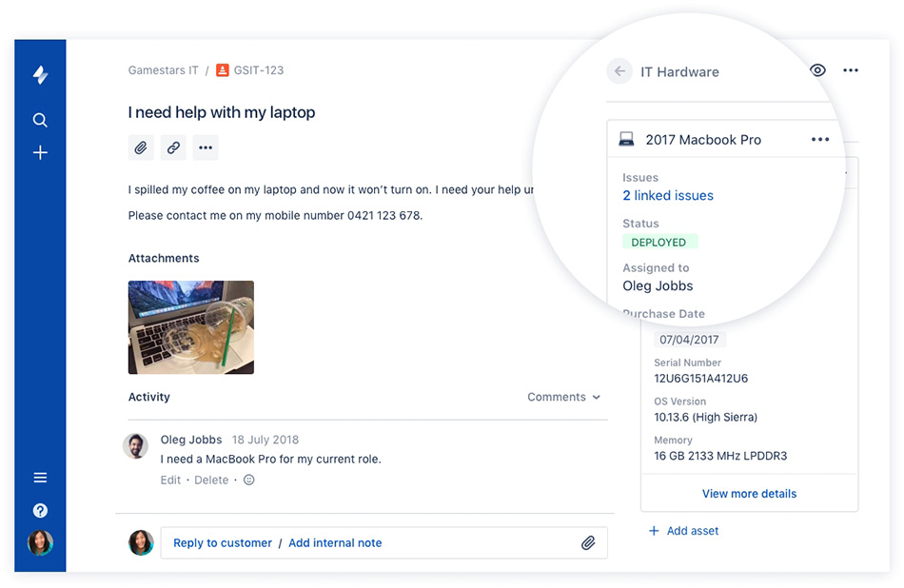Link an issue using the link icon
This screenshot has height=588, width=904.
tap(172, 147)
